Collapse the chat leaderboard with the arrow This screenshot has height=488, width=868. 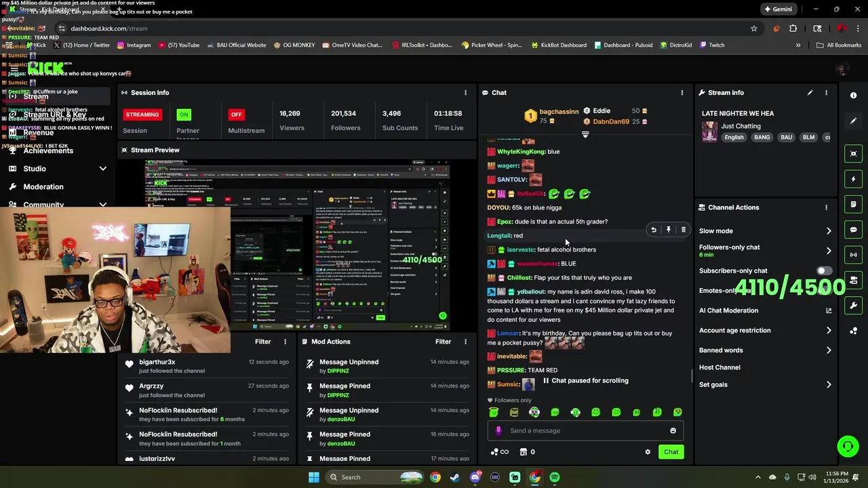pos(585,134)
